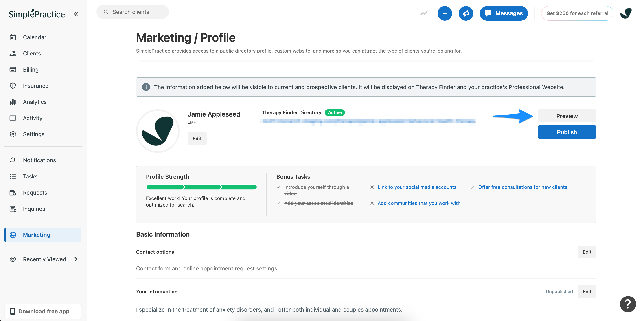The width and height of the screenshot is (644, 321).
Task: Open the help question mark button
Action: (628, 304)
